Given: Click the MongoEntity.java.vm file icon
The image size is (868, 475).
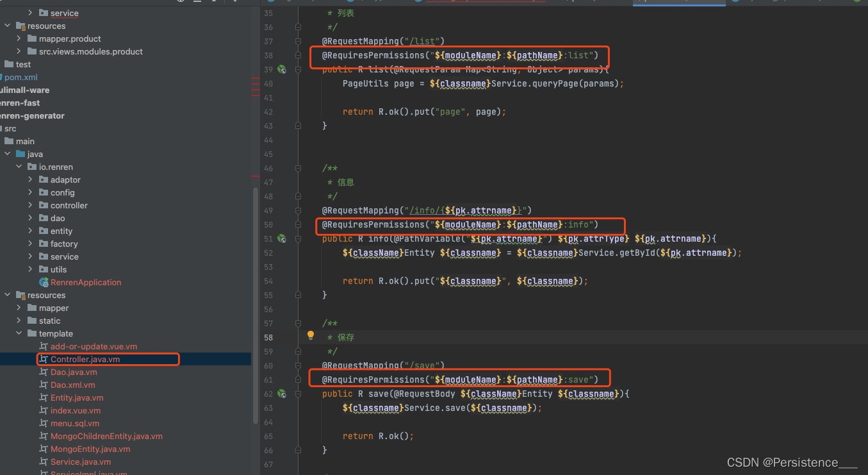Looking at the screenshot, I should click(44, 449).
